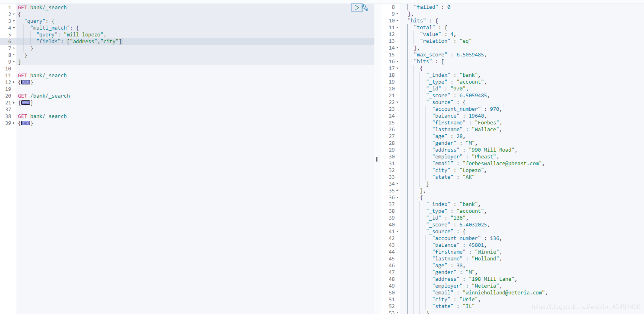This screenshot has height=314, width=644.
Task: Collapse the "total" object at line 11
Action: click(x=397, y=28)
